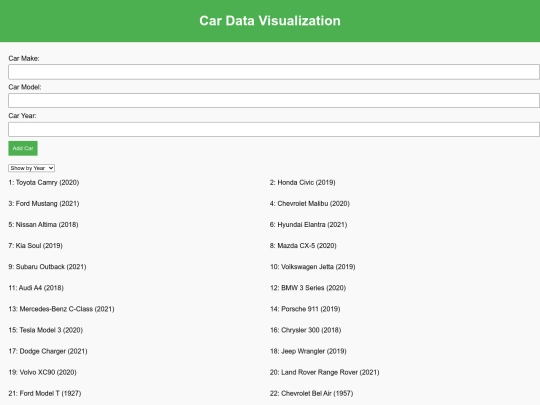Select entry 20: Land Rover Range Rover (2021)
Image resolution: width=540 pixels, height=405 pixels.
pos(324,372)
